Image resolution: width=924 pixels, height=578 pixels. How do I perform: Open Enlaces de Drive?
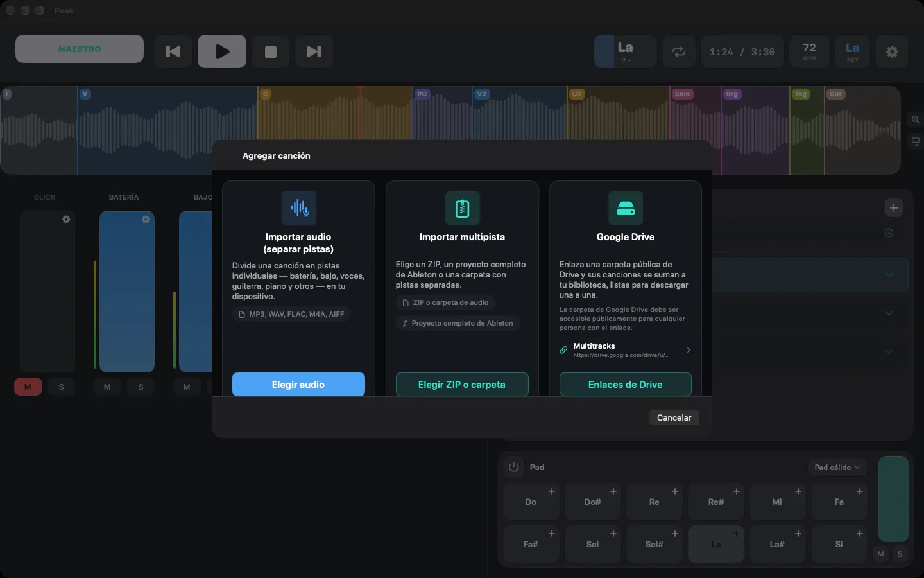pyautogui.click(x=626, y=385)
